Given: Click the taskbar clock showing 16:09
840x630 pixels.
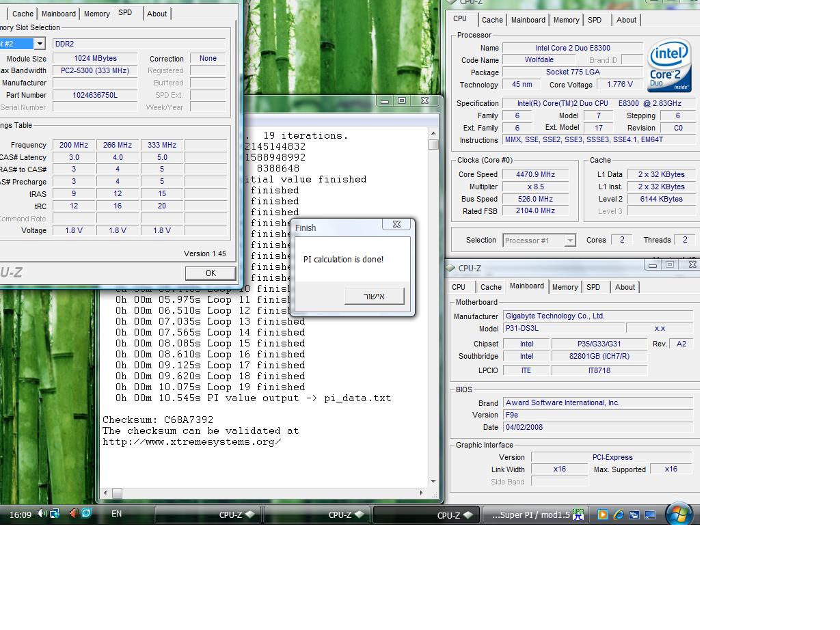Looking at the screenshot, I should pyautogui.click(x=21, y=515).
